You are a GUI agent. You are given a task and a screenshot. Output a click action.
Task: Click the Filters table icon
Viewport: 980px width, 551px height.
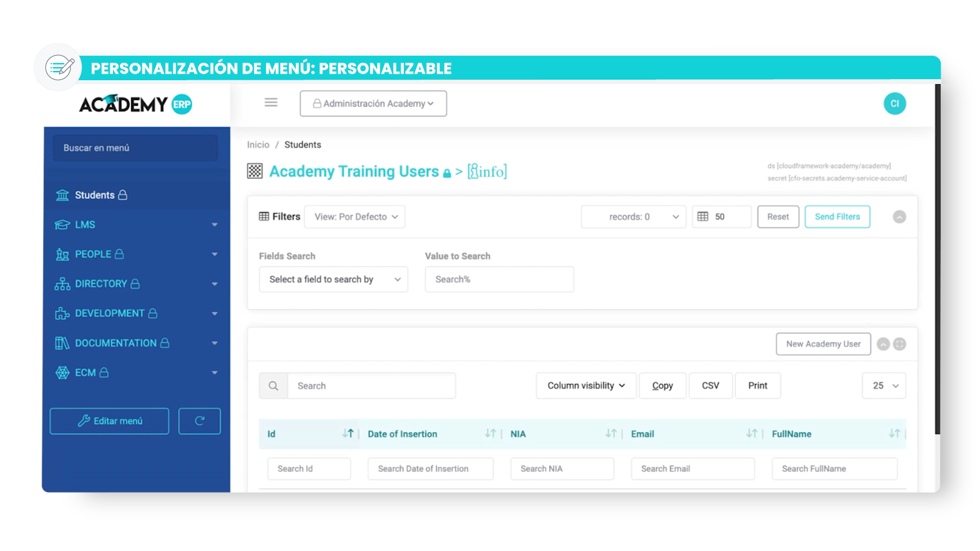(x=264, y=216)
